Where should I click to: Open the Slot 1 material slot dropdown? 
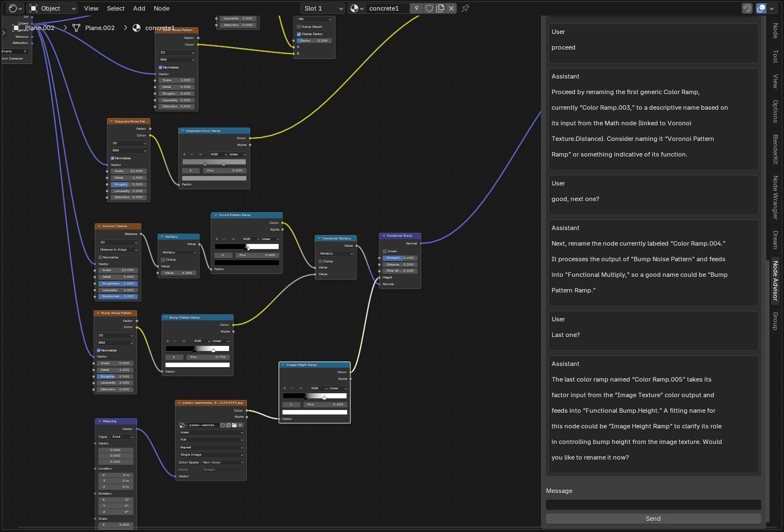tap(323, 8)
